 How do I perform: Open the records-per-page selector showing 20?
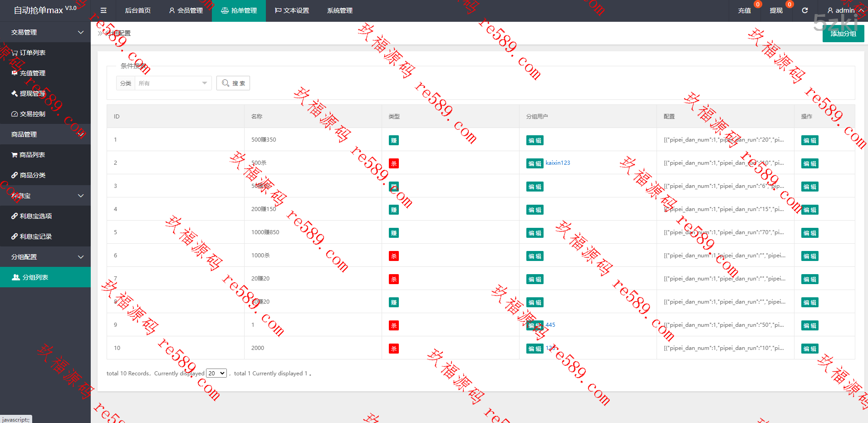(x=216, y=373)
